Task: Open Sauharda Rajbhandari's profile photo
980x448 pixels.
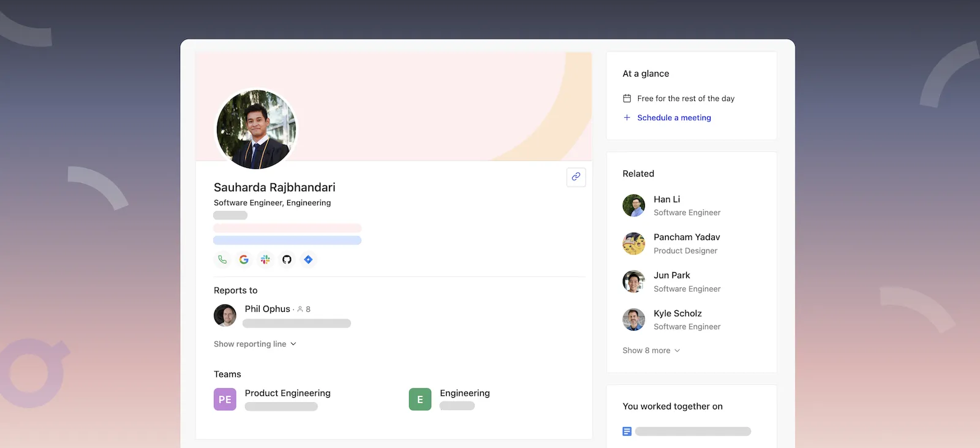Action: coord(256,129)
